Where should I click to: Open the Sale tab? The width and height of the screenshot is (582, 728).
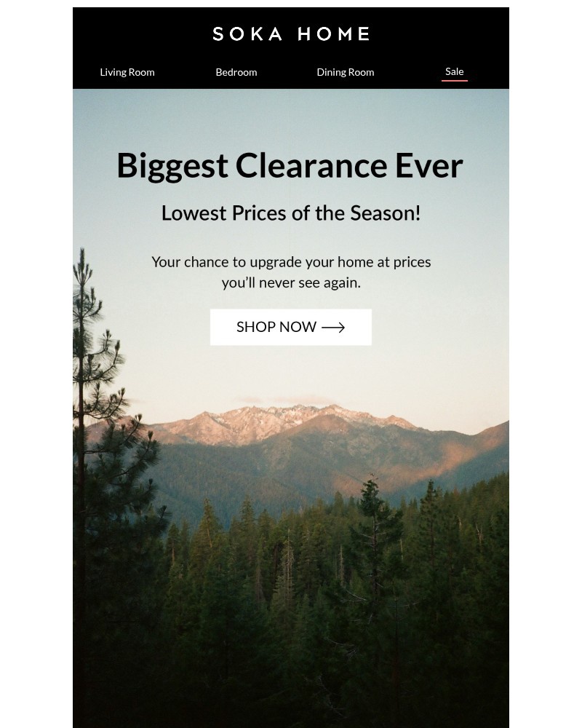click(x=455, y=71)
